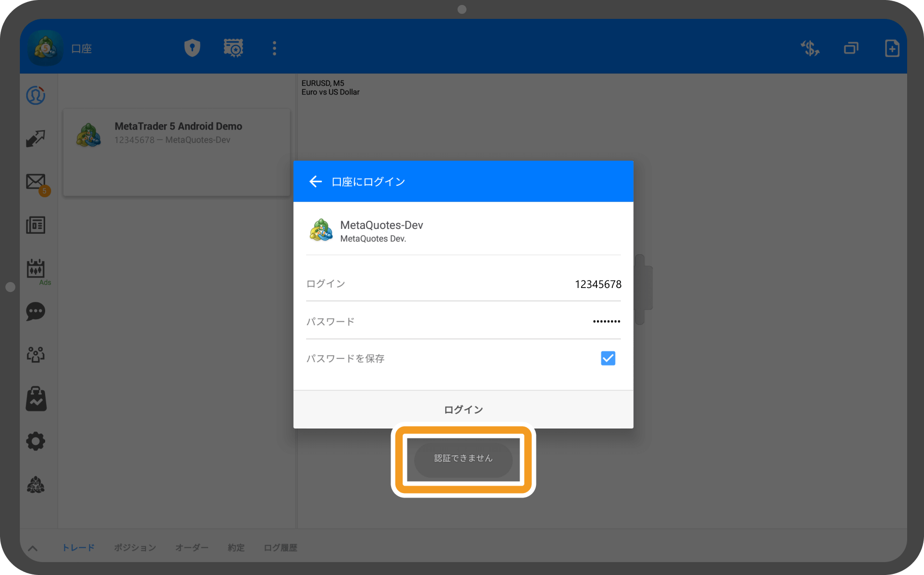Viewport: 924px width, 575px height.
Task: Click the shield security icon in header
Action: point(192,48)
